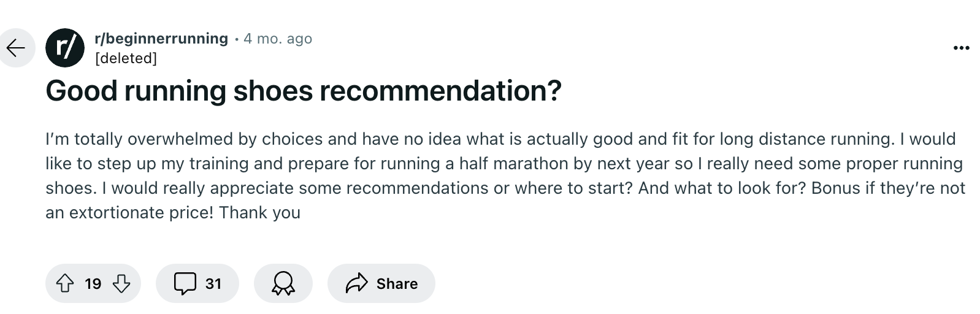Open the comments speech bubble icon
Viewport: 980px width, 314px height.
185,283
